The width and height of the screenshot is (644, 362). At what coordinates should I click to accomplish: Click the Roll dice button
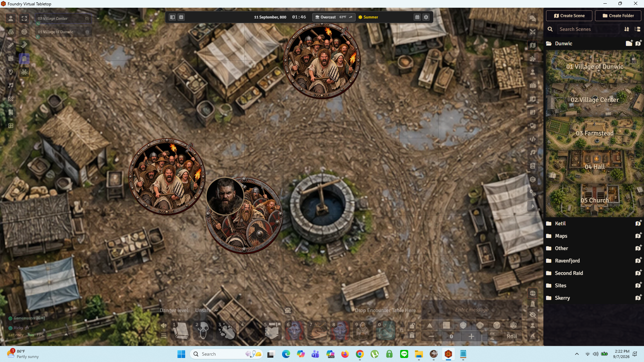(x=512, y=336)
